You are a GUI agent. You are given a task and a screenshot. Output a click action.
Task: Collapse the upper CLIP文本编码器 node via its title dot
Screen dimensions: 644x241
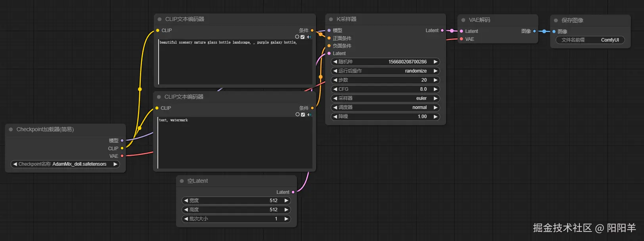coord(159,19)
